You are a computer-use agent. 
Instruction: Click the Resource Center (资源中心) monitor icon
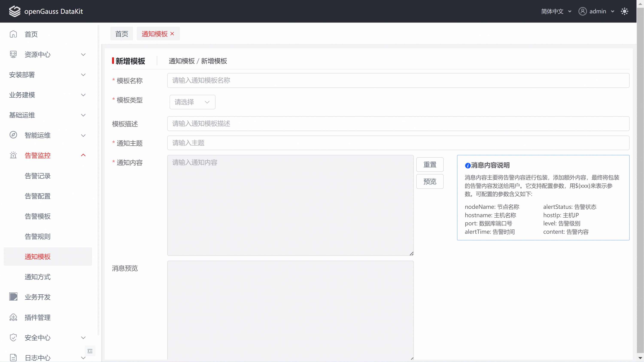point(13,54)
